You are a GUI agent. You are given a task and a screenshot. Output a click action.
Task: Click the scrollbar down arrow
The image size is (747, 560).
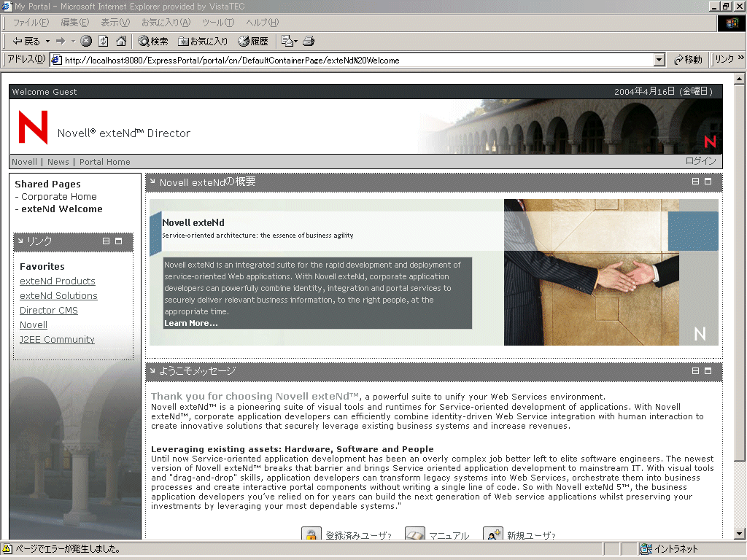(x=740, y=534)
